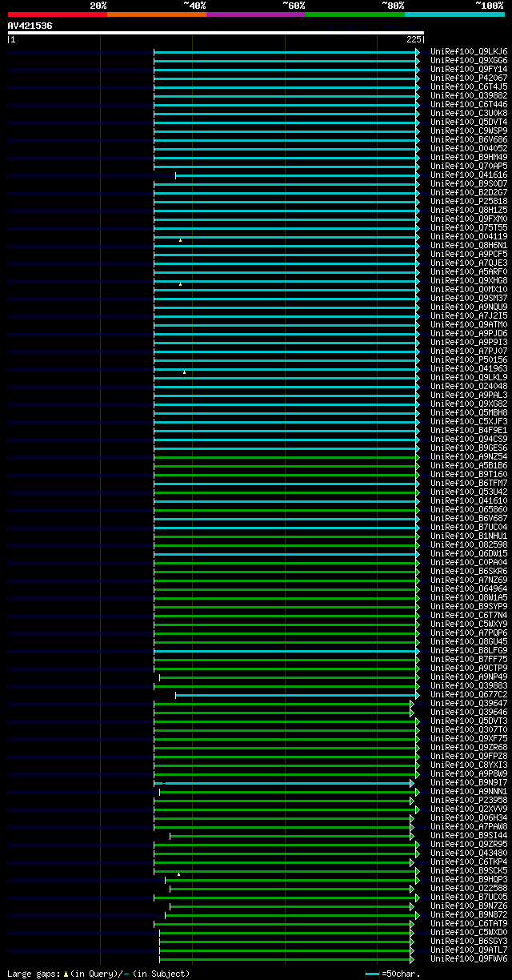Open hit UniRef100_Q39882

click(x=469, y=95)
